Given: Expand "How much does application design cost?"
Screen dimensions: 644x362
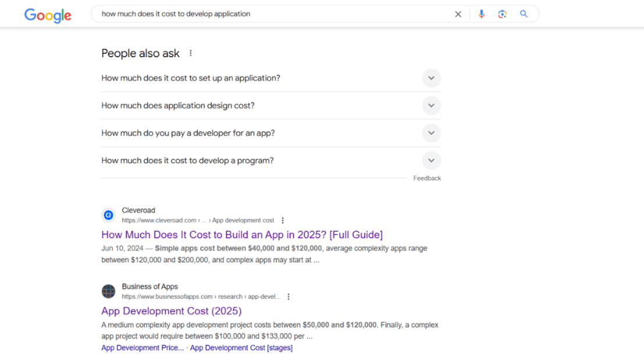Looking at the screenshot, I should click(x=271, y=105).
